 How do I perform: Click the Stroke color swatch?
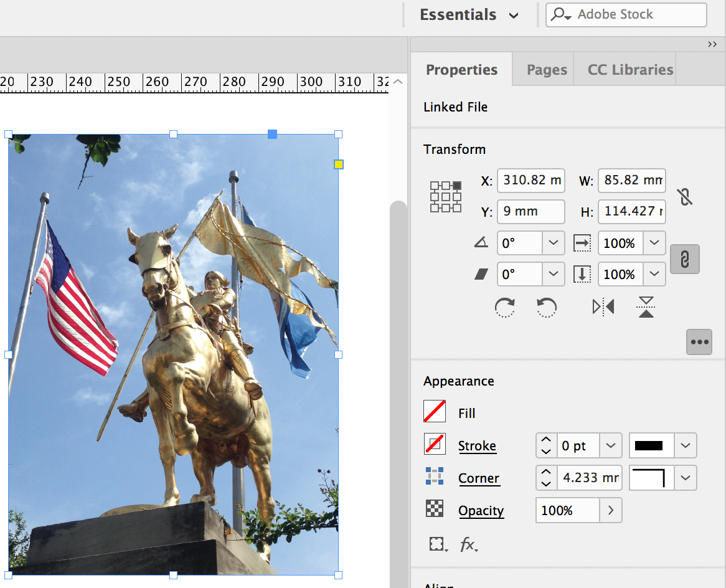(435, 444)
